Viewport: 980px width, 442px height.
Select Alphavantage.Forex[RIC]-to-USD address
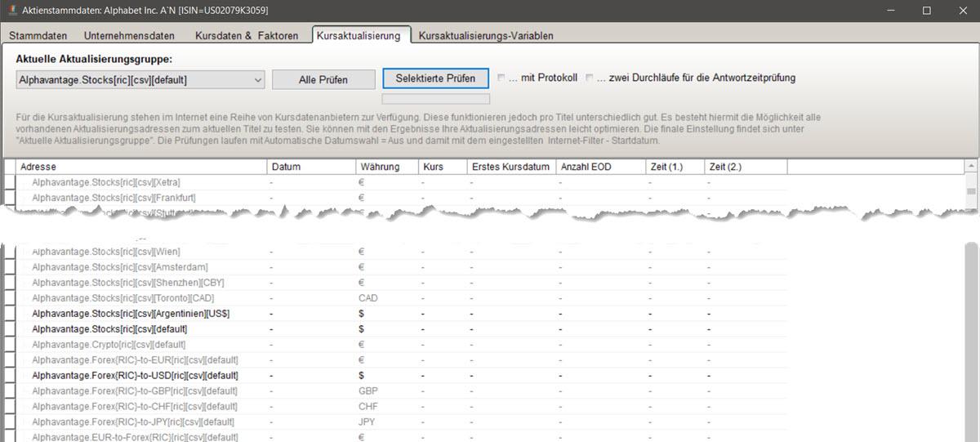[x=135, y=376]
